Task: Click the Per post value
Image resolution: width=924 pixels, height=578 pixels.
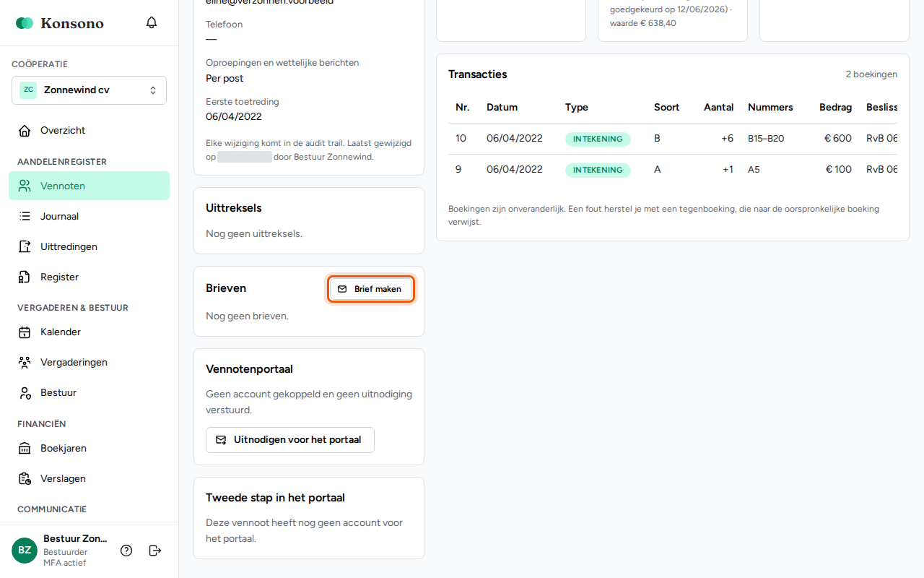Action: [225, 78]
